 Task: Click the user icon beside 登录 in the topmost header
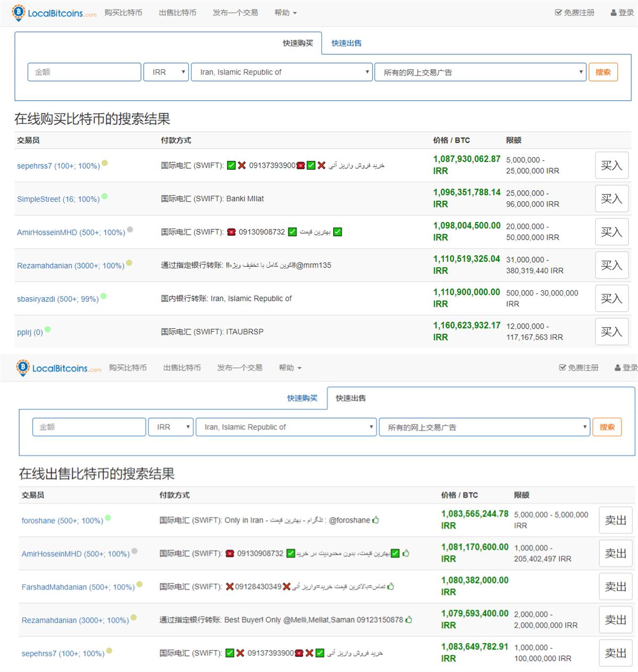click(x=614, y=13)
